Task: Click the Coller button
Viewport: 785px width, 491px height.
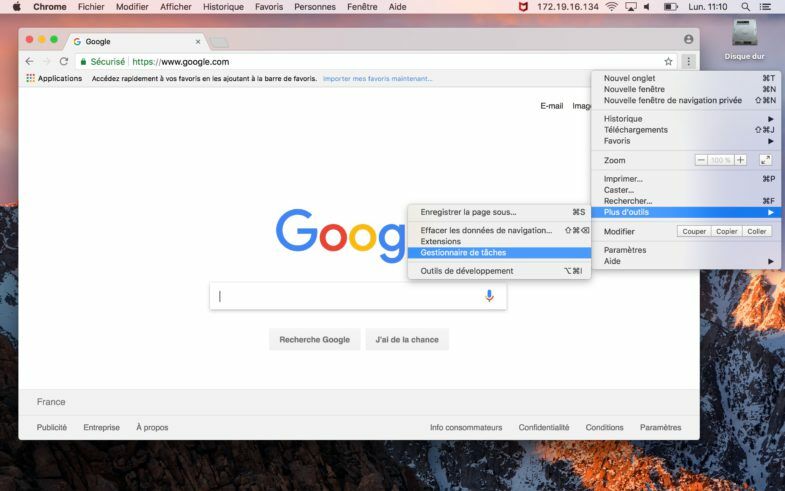Action: pyautogui.click(x=756, y=231)
